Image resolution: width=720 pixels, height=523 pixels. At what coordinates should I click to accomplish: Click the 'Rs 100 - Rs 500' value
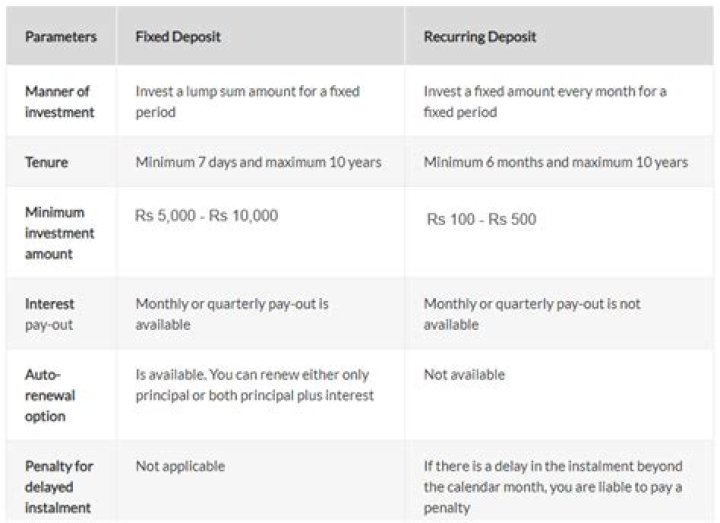point(481,219)
